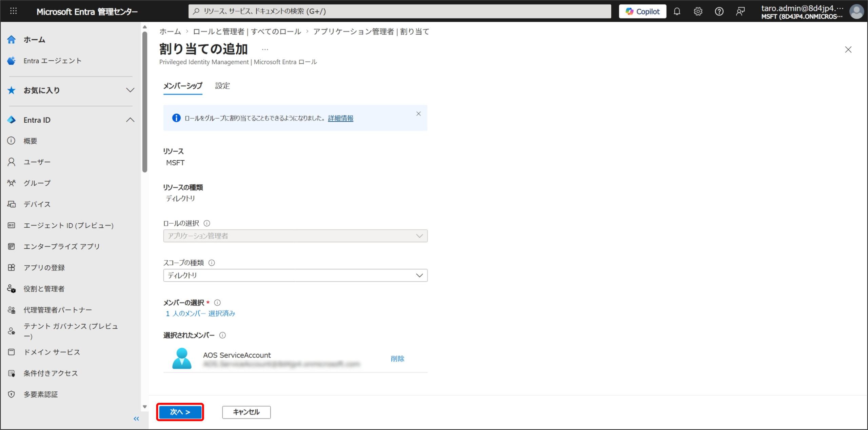This screenshot has height=430, width=868.
Task: Click info icon next to メンバーの選択
Action: tap(217, 303)
